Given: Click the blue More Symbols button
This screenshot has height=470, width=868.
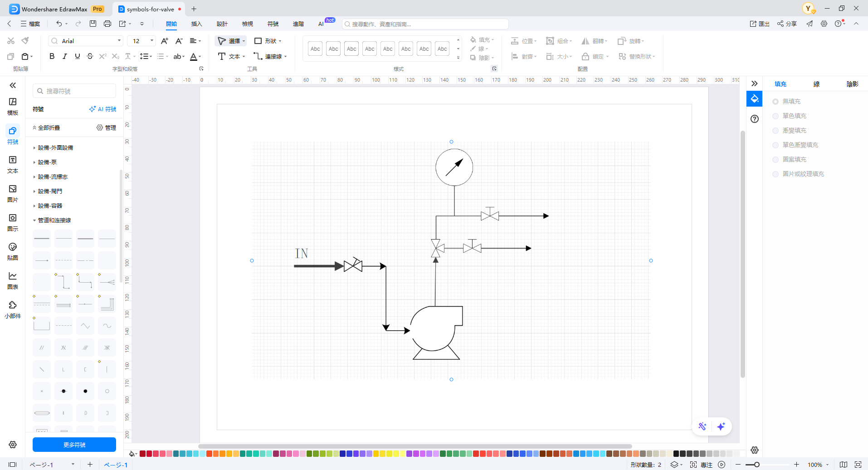Looking at the screenshot, I should (x=74, y=445).
